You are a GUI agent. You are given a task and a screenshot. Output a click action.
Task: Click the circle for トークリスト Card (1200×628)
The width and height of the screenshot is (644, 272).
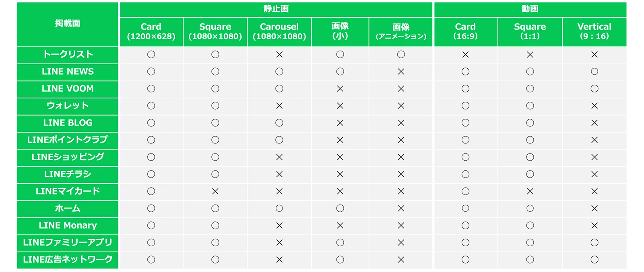point(151,55)
